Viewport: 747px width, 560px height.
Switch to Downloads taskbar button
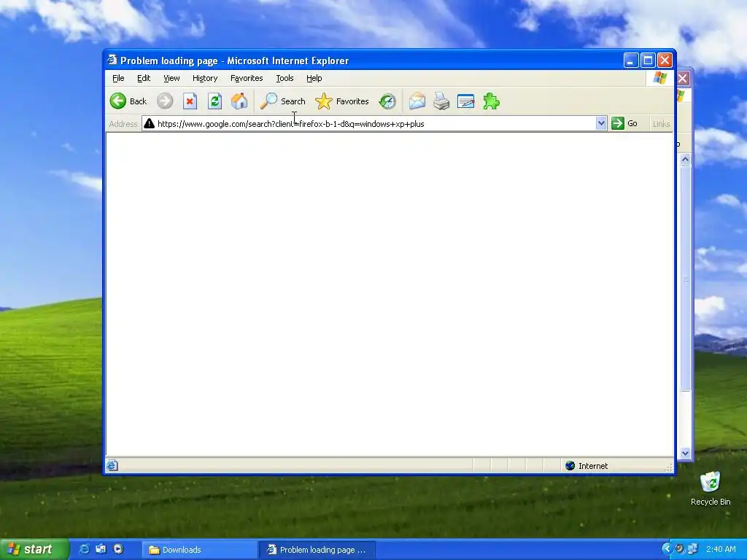[200, 550]
